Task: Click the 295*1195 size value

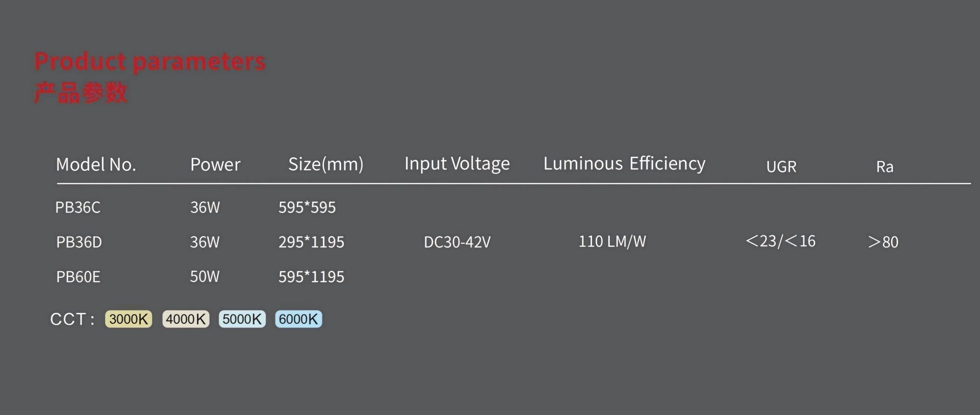Action: tap(311, 242)
